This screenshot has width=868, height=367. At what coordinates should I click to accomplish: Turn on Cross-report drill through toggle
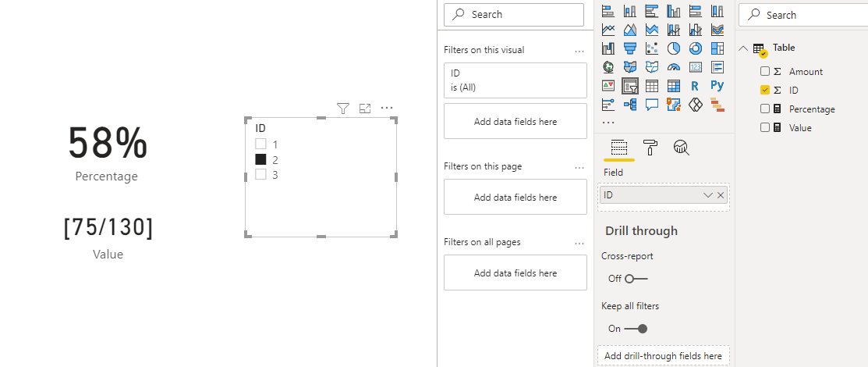pos(636,278)
